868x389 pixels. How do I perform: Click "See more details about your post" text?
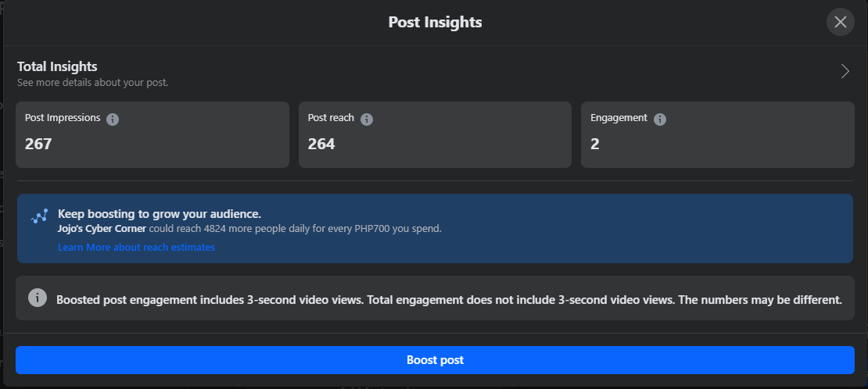[92, 82]
